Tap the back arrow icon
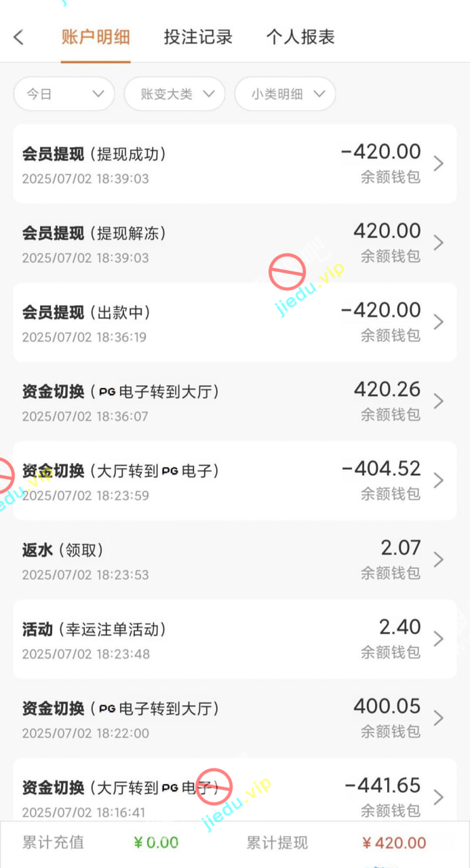This screenshot has height=868, width=470. click(x=19, y=37)
